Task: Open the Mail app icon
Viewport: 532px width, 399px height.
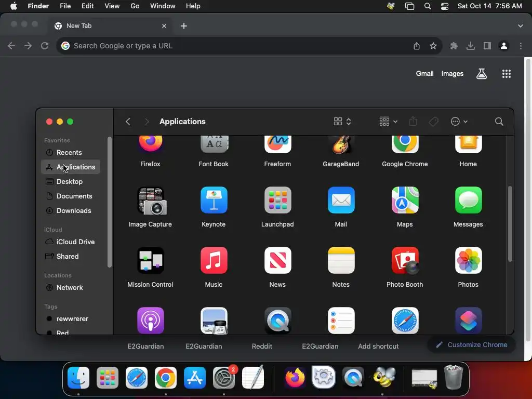Action: pos(341,200)
